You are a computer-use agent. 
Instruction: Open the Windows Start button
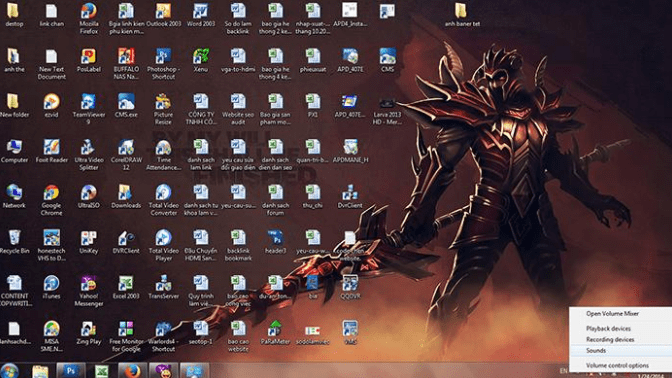coord(9,370)
